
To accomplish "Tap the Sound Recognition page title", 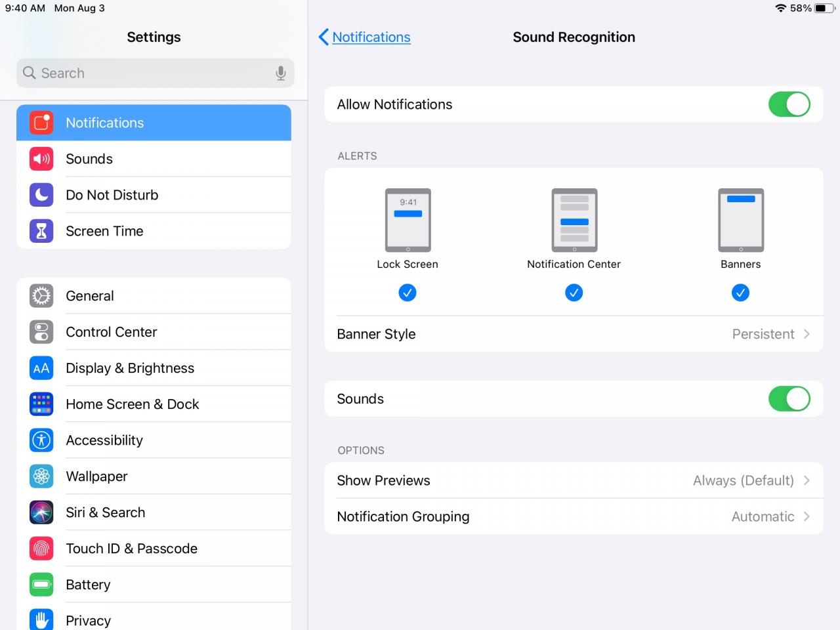I will tap(574, 37).
